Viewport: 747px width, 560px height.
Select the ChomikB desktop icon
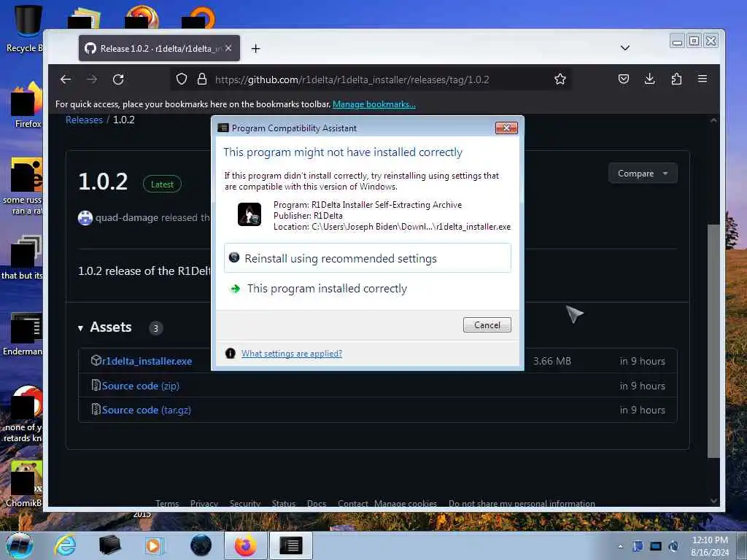[x=25, y=484]
